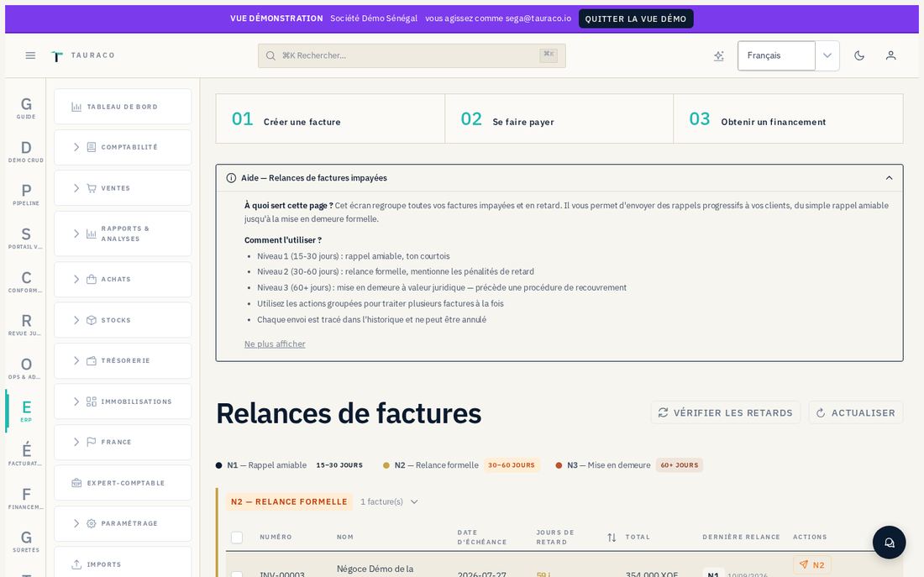This screenshot has height=577, width=924.
Task: Toggle dark mode with moon icon
Action: [859, 55]
